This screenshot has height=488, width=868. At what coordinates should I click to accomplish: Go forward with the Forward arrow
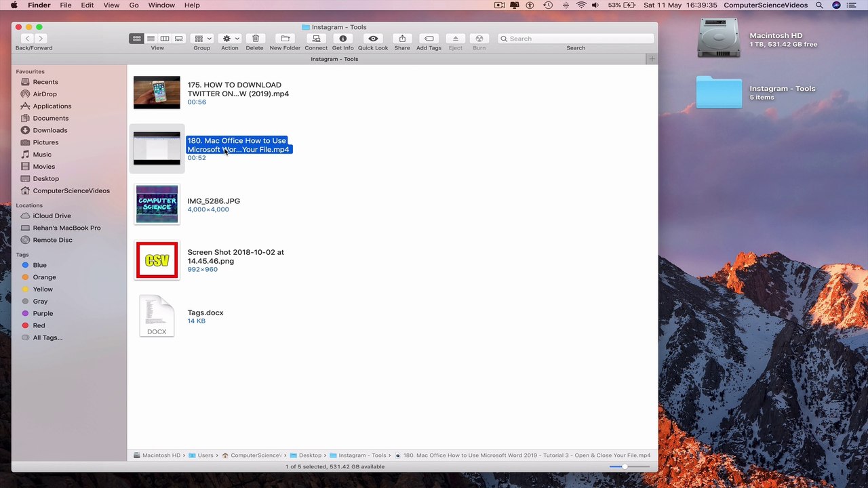pos(41,39)
